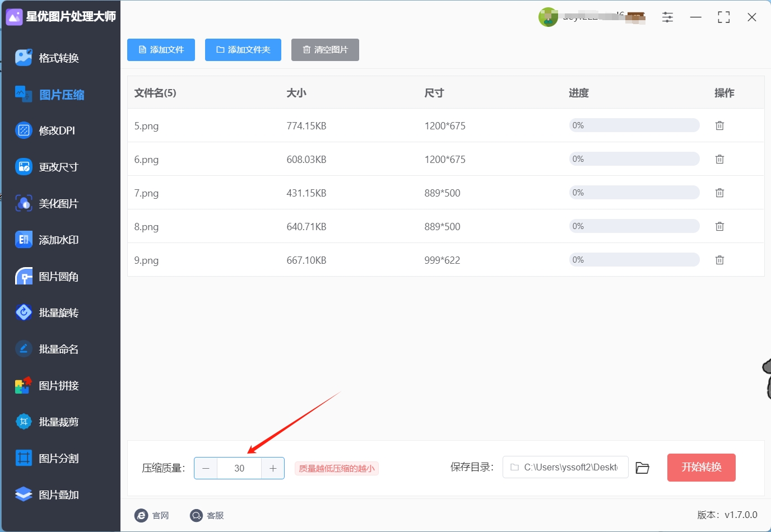This screenshot has height=532, width=771.
Task: Delete 7.png using its trash icon
Action: pos(720,193)
